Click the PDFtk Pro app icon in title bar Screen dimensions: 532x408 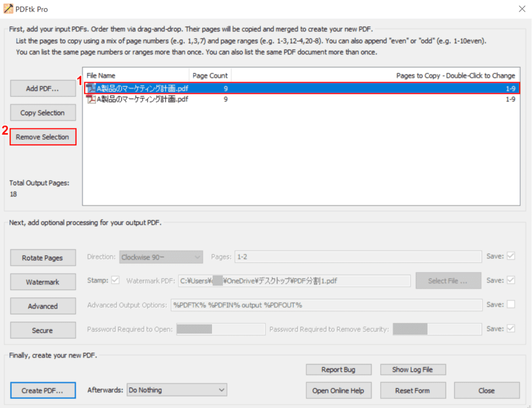coord(8,9)
